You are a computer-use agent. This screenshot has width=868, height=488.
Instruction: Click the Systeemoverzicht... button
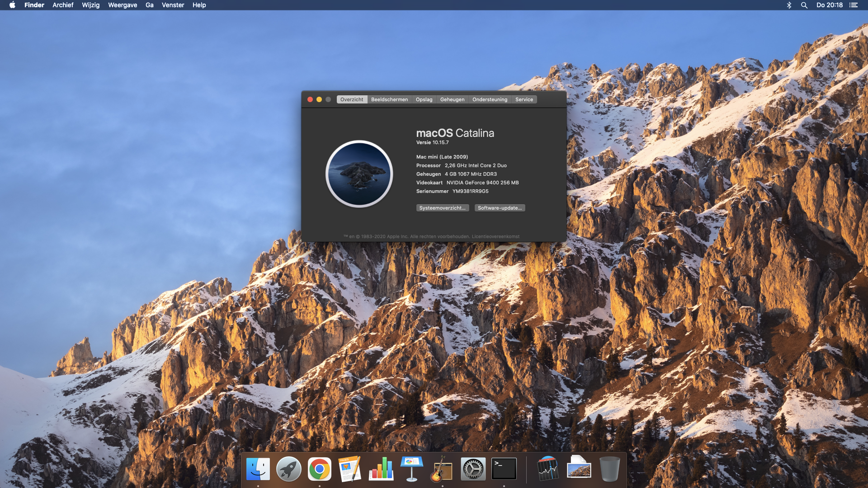[x=442, y=208]
